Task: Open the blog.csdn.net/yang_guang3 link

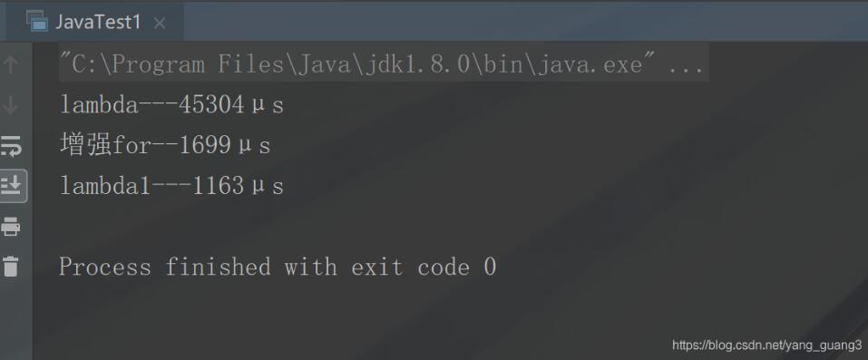Action: coord(766,345)
